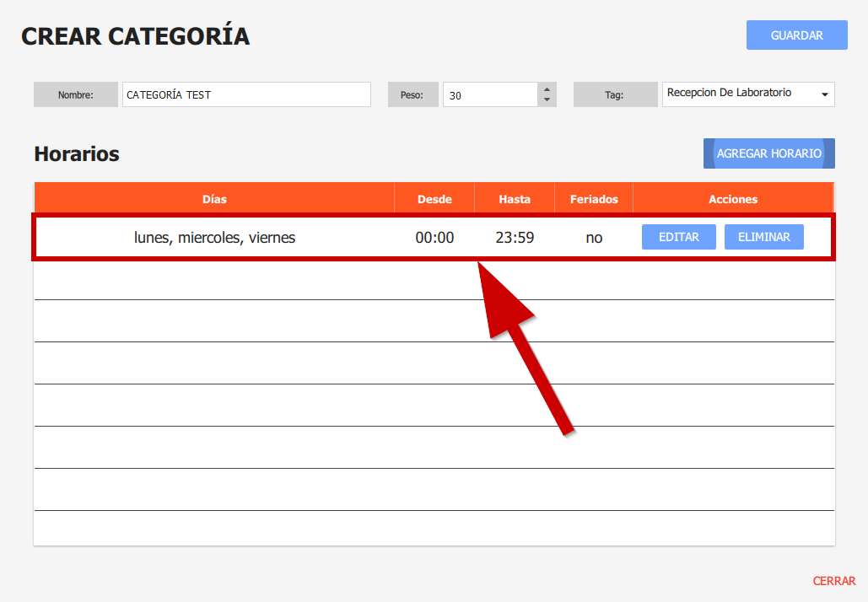Click the 00:00 start time cell
Screen dimensions: 868x602
[x=434, y=238]
